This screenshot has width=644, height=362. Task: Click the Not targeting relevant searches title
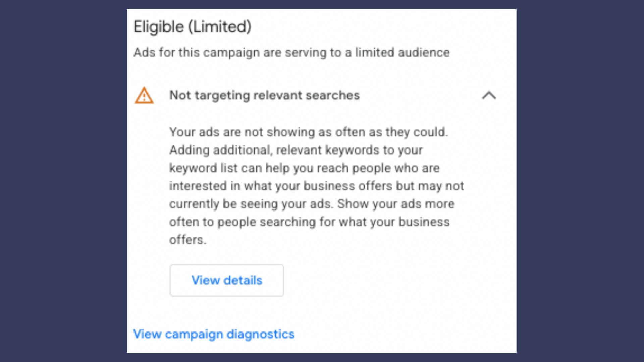coord(264,95)
